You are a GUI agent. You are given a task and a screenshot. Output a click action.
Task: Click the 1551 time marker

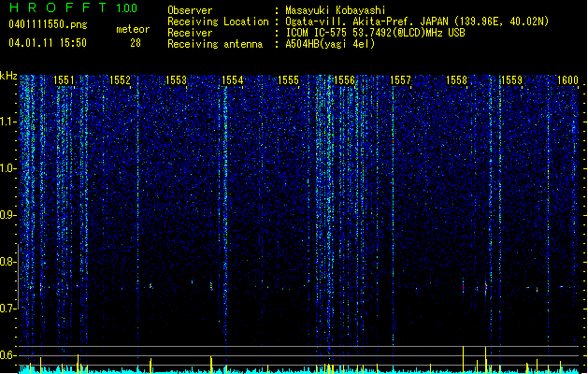(x=64, y=80)
